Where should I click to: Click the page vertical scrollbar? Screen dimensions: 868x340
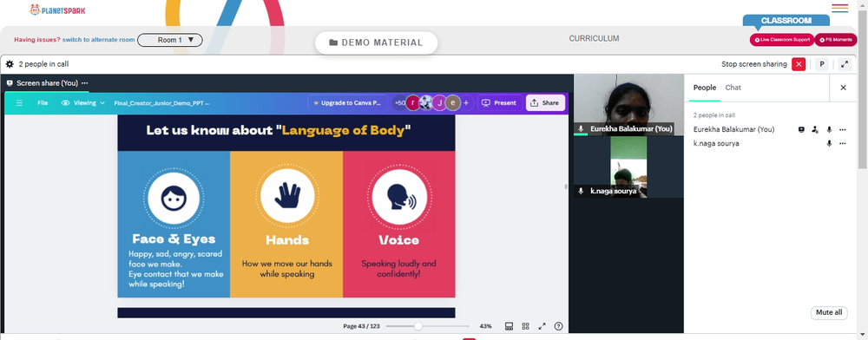tap(863, 88)
